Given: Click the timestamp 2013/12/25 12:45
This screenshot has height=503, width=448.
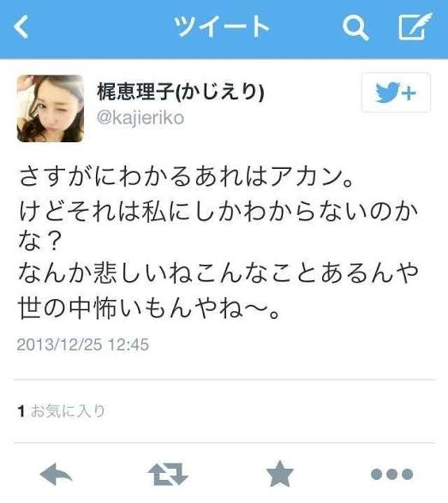Looking at the screenshot, I should tap(83, 344).
